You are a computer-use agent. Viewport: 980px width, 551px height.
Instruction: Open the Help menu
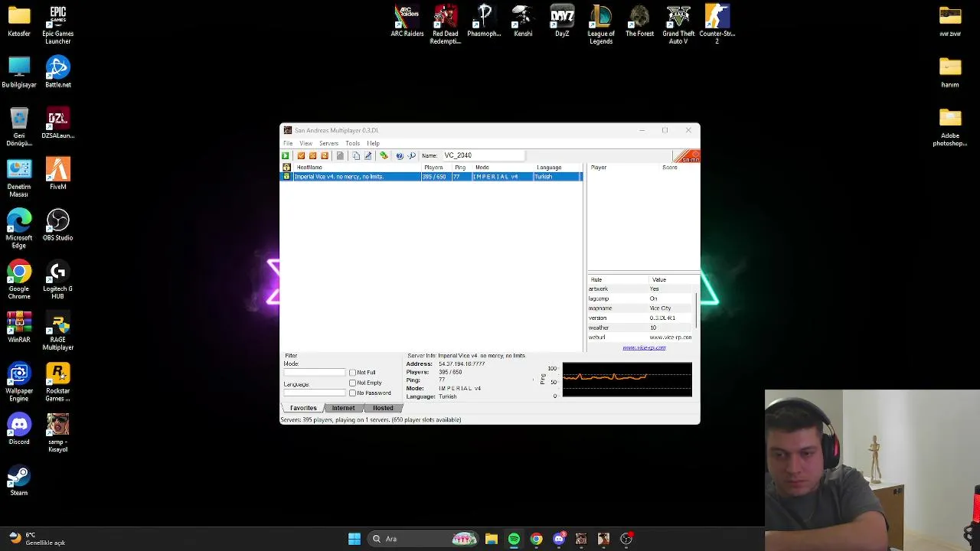pyautogui.click(x=373, y=143)
